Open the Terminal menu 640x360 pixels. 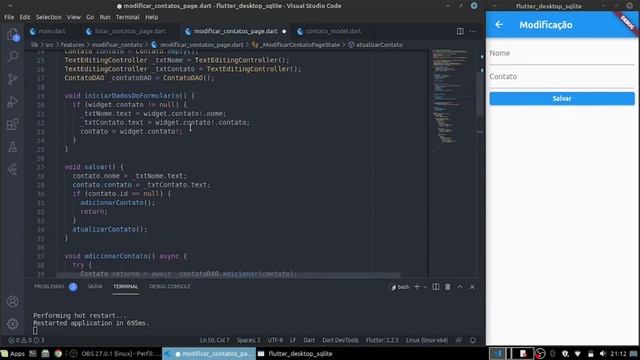(127, 17)
